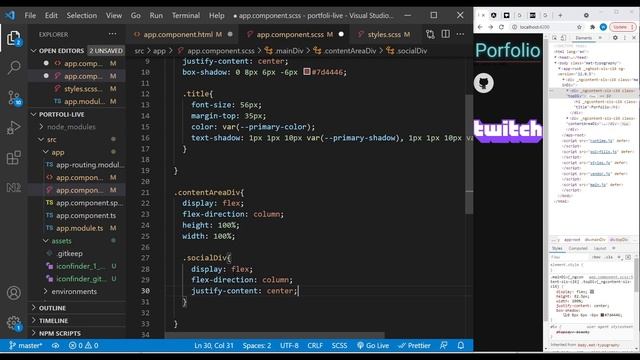640x360 pixels.
Task: Open a new browser tab with plus
Action: pyautogui.click(x=560, y=15)
